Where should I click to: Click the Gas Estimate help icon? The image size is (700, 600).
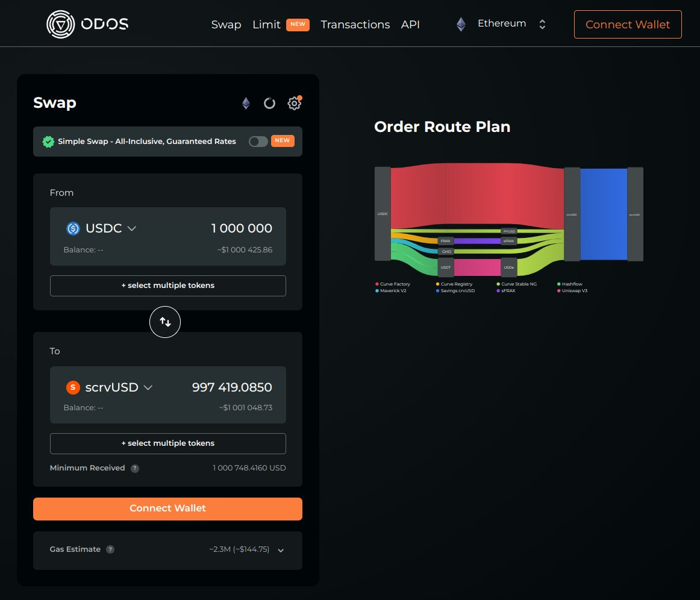(x=110, y=549)
